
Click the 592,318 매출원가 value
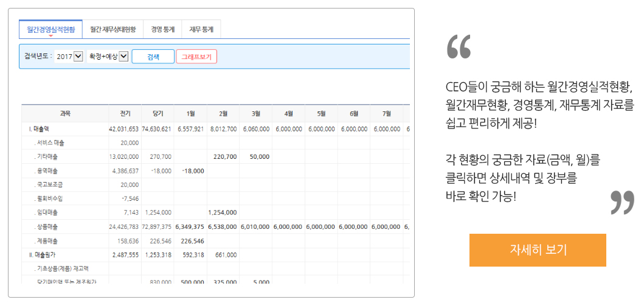pos(194,254)
